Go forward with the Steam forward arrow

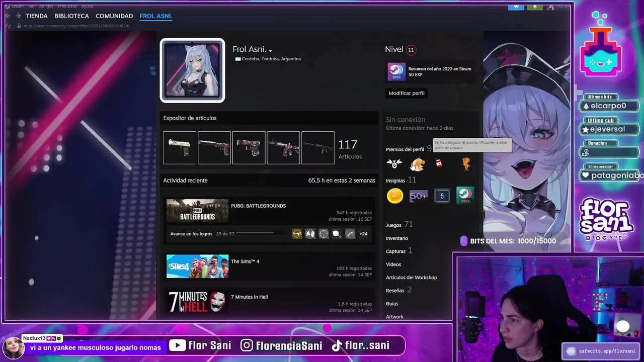(x=18, y=16)
